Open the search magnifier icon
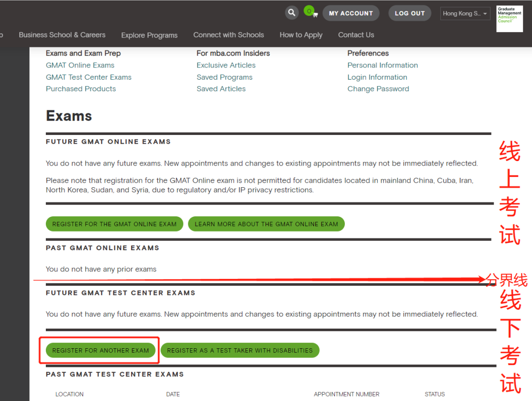532x401 pixels. pos(292,13)
